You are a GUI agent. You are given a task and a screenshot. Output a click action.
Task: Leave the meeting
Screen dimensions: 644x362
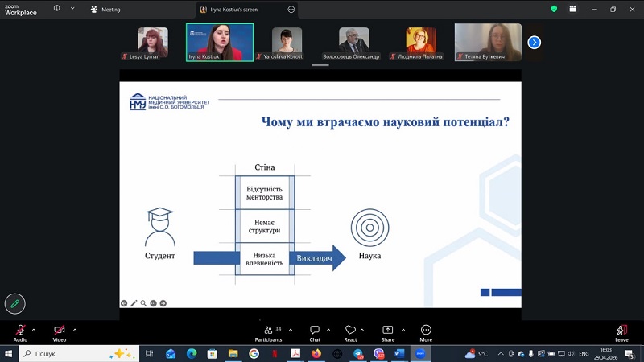pos(621,333)
